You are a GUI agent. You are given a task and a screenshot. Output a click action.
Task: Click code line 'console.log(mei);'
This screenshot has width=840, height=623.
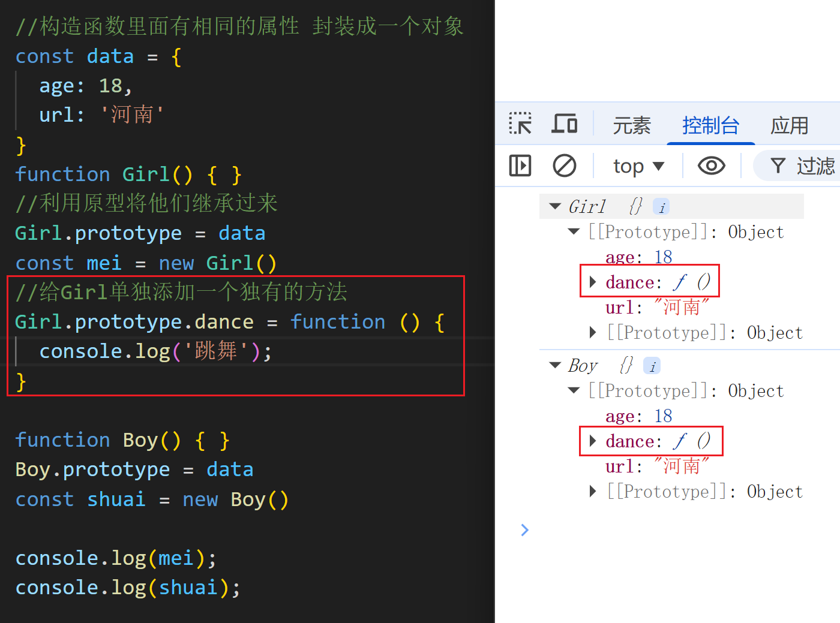116,558
